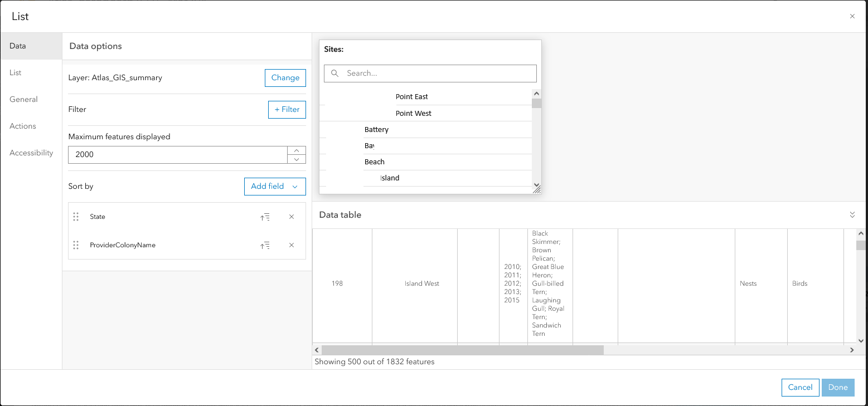Click the Cancel button
868x406 pixels.
(x=800, y=388)
